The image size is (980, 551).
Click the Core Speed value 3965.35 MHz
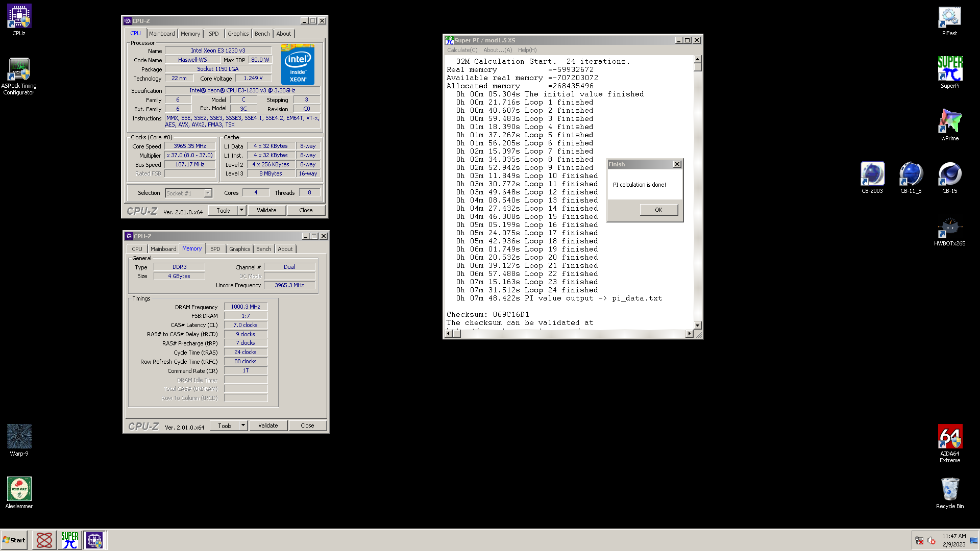coord(190,146)
